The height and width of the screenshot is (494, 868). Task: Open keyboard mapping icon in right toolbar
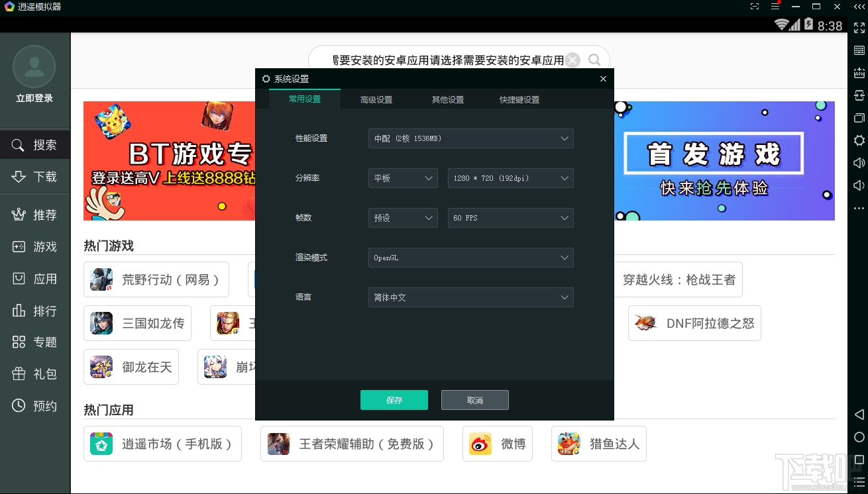[x=859, y=50]
